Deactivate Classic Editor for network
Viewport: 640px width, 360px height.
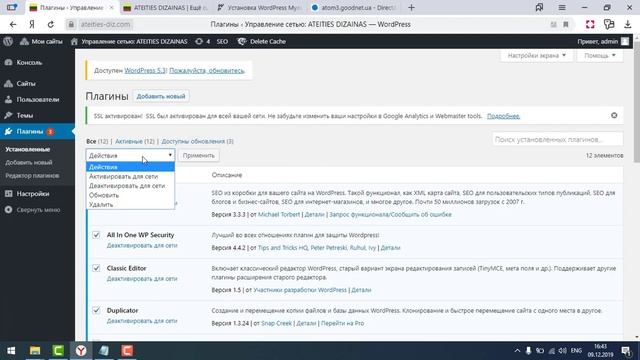point(142,279)
